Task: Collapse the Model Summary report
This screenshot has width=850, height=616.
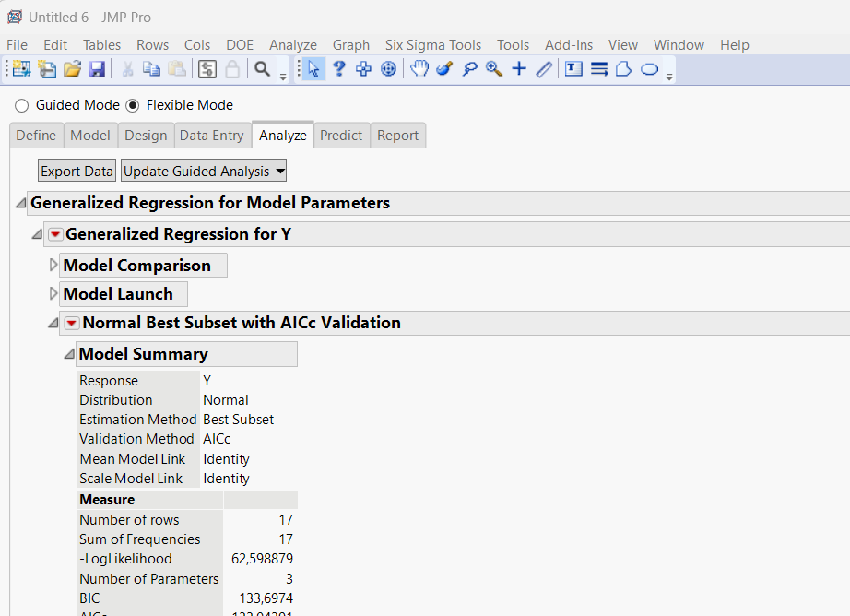Action: click(x=68, y=353)
